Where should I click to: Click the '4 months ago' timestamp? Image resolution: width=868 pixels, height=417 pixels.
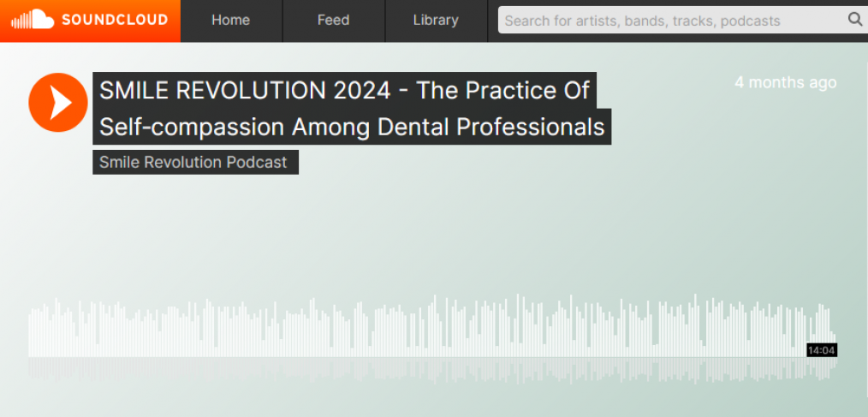pyautogui.click(x=786, y=82)
